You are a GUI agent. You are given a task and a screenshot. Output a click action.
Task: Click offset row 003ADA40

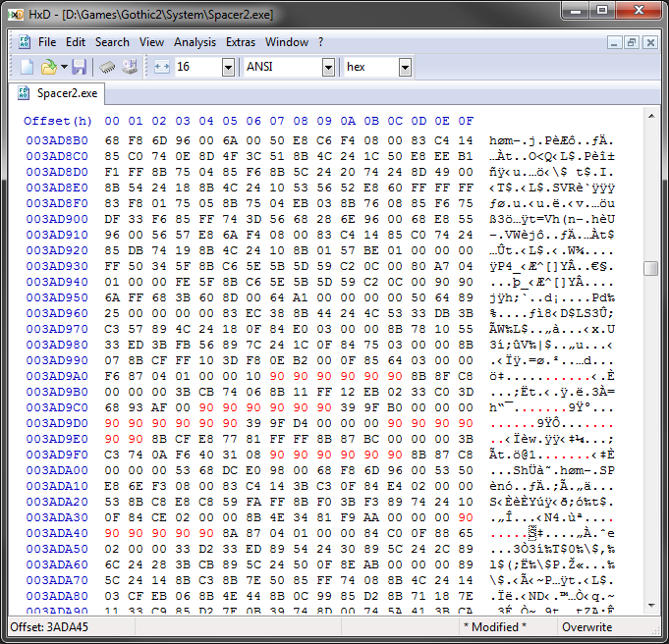coord(57,533)
